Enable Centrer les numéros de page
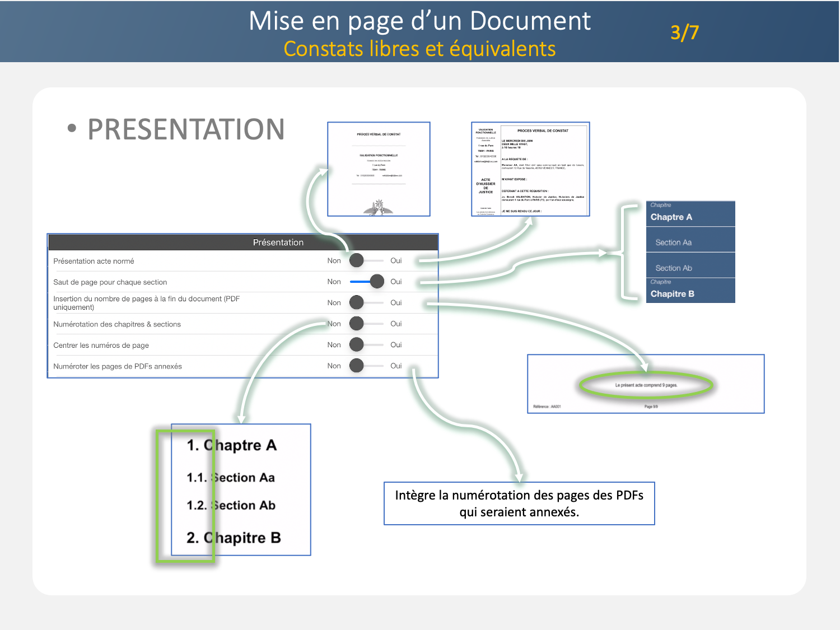Screen dimensions: 840x630 (x=366, y=345)
